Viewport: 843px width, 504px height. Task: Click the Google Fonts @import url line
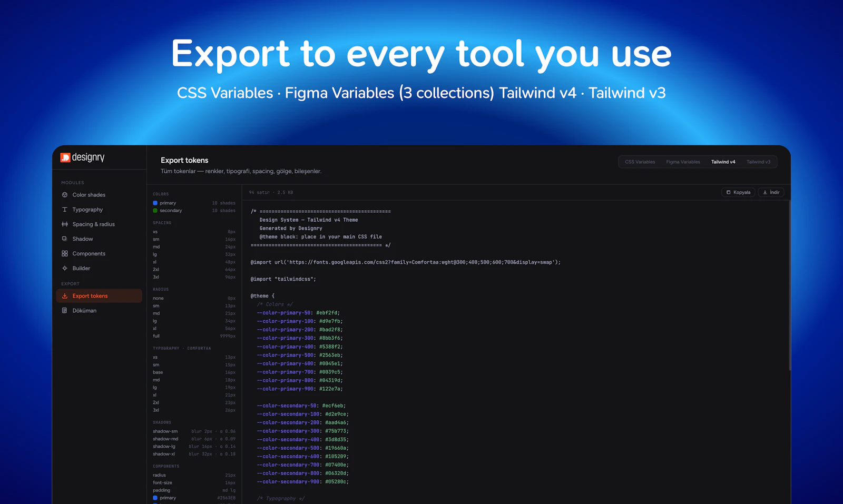405,262
